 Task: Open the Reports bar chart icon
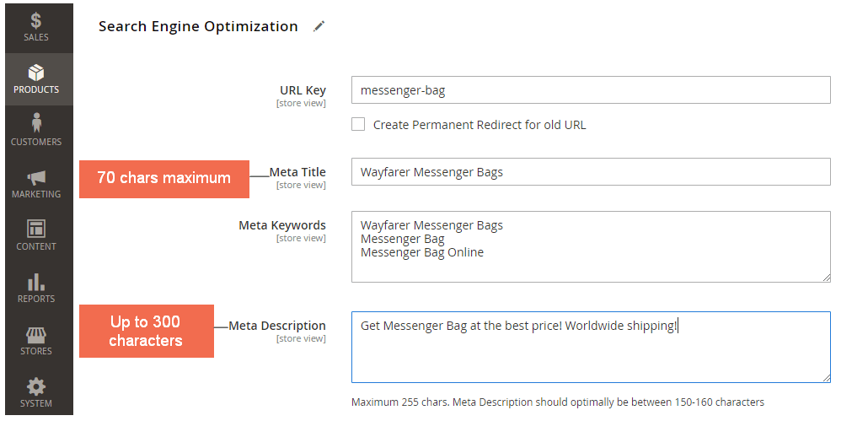[36, 282]
